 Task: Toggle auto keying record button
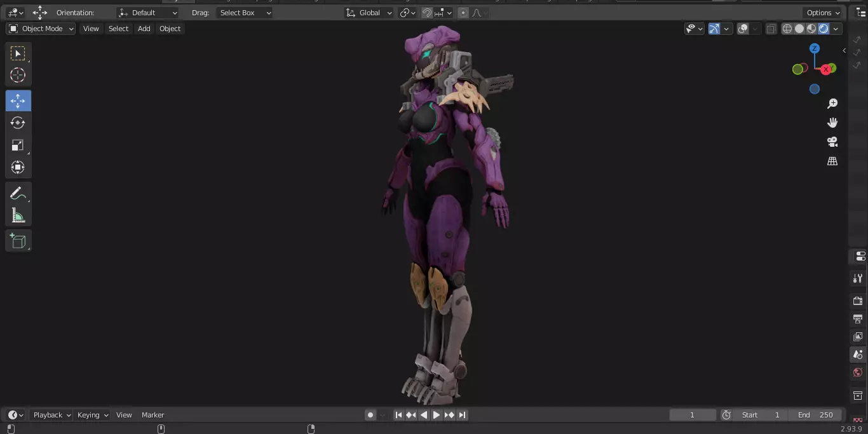point(370,415)
